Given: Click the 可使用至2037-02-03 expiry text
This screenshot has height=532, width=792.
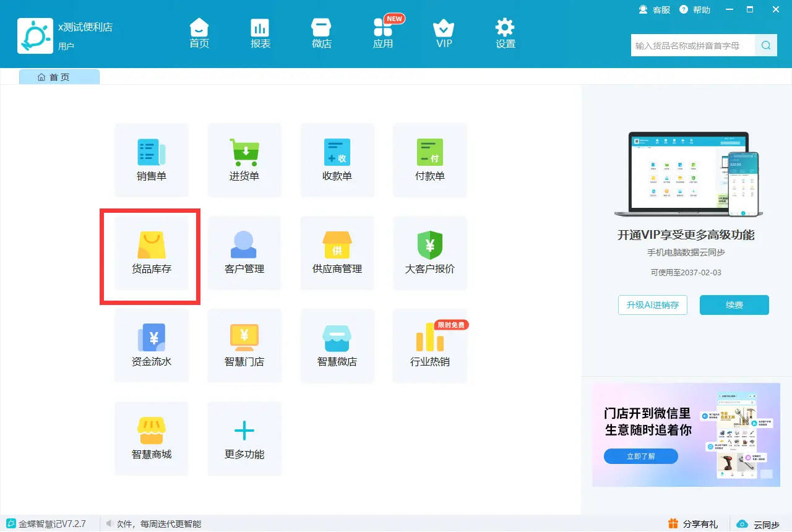Looking at the screenshot, I should 686,272.
